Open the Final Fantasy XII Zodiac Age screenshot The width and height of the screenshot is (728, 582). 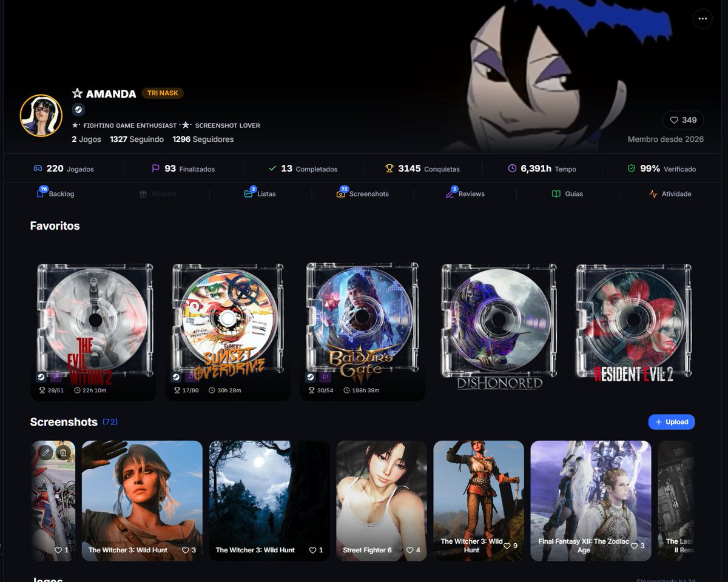(x=591, y=501)
